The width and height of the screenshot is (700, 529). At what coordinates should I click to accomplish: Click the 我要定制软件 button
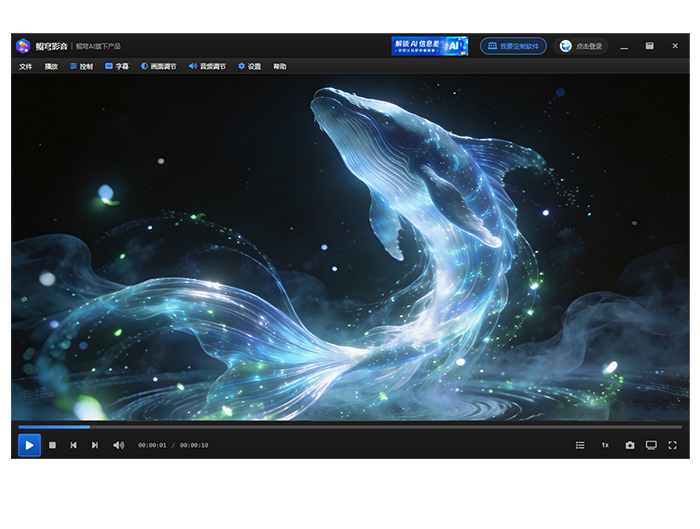pos(513,46)
